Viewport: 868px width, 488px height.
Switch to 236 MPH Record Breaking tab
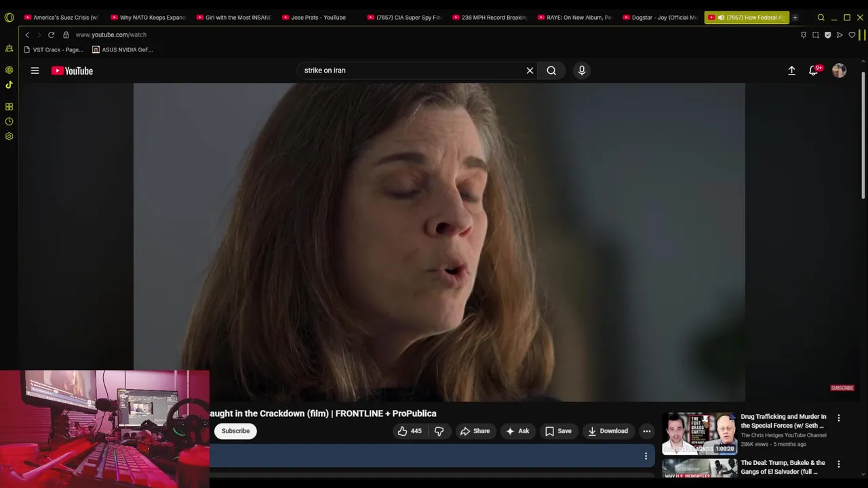pyautogui.click(x=490, y=18)
